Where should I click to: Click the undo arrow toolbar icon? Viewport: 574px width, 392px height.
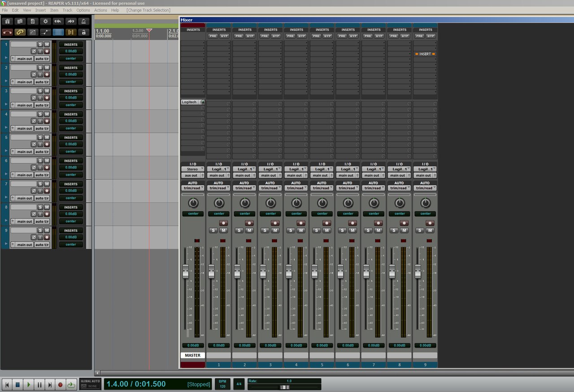pyautogui.click(x=58, y=22)
